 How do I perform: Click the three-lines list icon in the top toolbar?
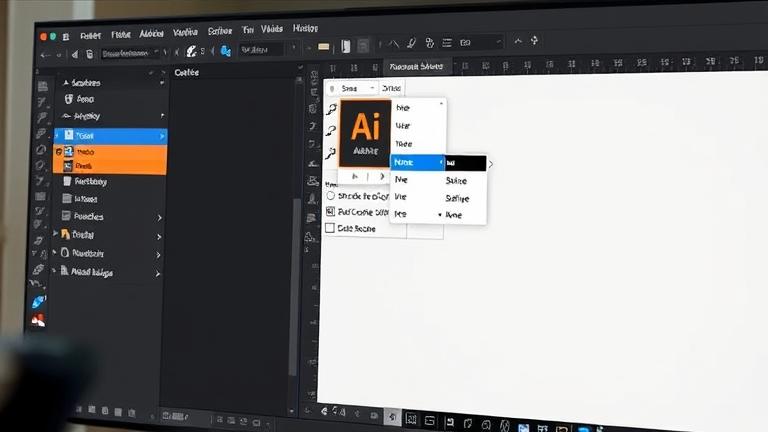[447, 43]
